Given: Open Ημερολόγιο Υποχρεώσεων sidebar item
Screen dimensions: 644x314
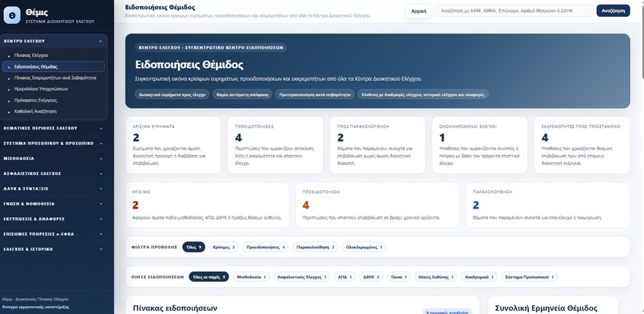Looking at the screenshot, I should click(x=54, y=89).
